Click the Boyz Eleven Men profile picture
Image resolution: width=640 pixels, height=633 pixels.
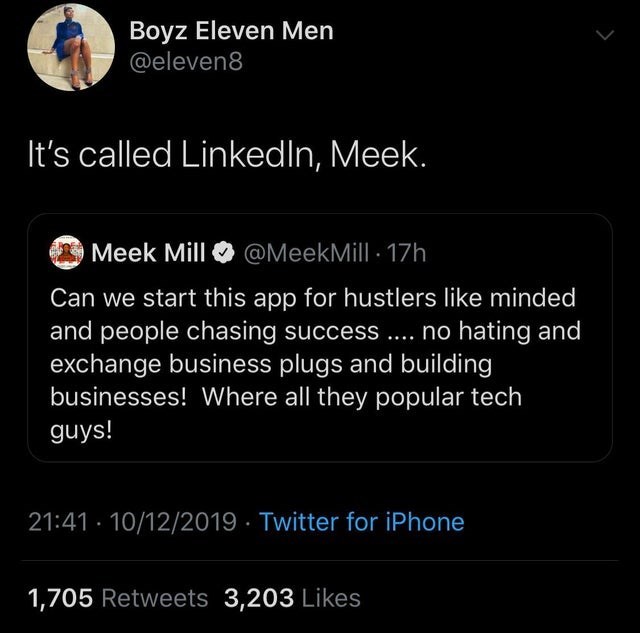70,47
